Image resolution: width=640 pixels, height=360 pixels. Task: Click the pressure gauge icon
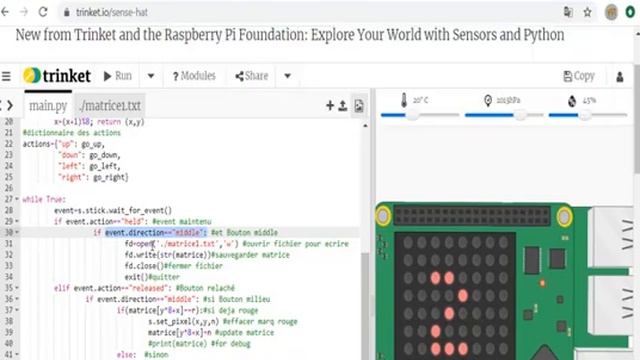point(488,100)
